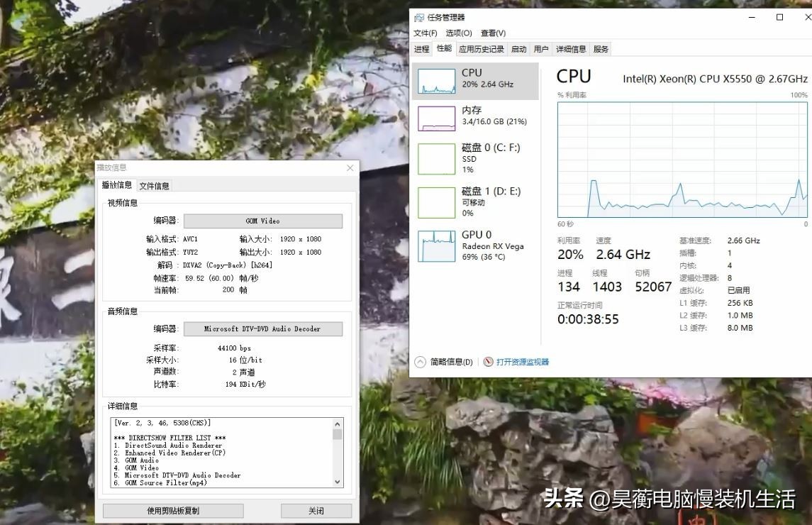Switch to the 启动 (Startup) tab
The height and width of the screenshot is (525, 812).
(518, 48)
